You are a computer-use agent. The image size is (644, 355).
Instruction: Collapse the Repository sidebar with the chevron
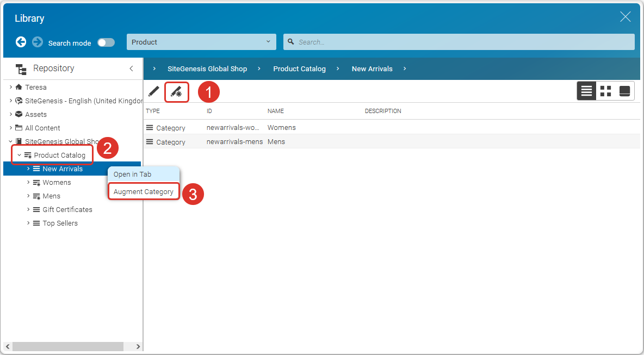(x=131, y=68)
